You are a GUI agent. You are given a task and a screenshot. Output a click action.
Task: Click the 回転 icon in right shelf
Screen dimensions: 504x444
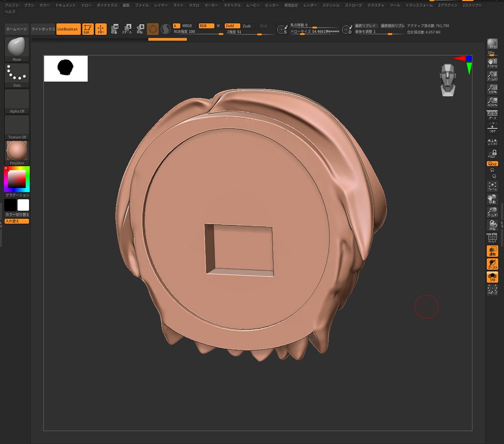click(x=492, y=225)
